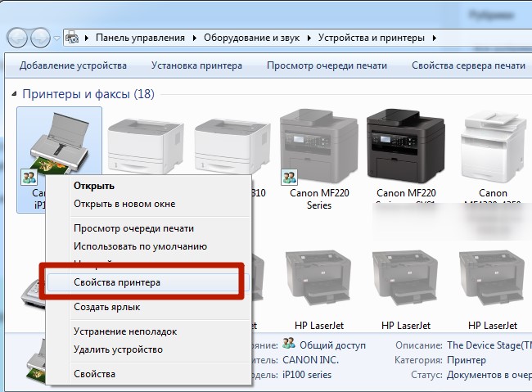Screen dimensions: 532x392
Task: Select Удалить устройство from the context menu
Action: pyautogui.click(x=118, y=349)
